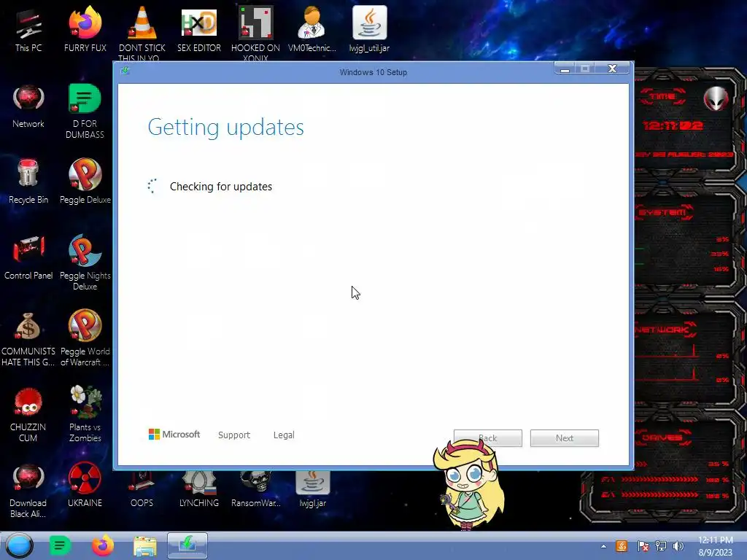Open the network tray icon
Viewport: 747px width, 560px height.
[x=661, y=546]
